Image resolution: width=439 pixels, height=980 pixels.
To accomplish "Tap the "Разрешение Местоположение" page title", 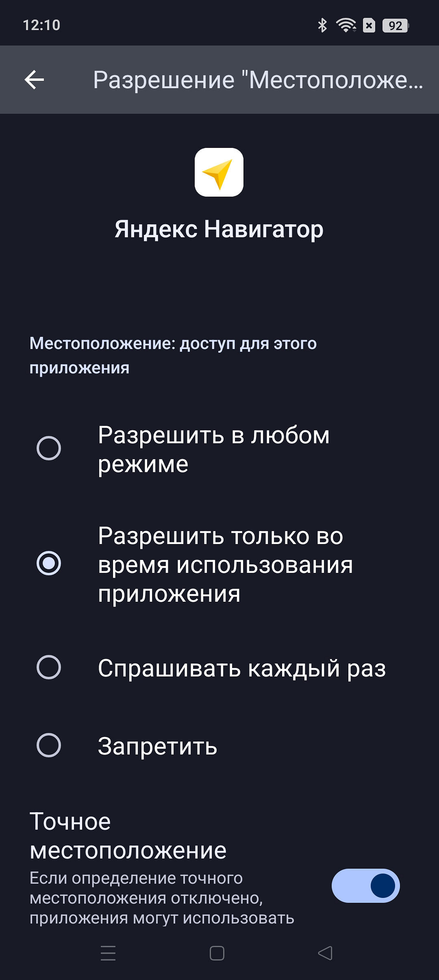I will click(258, 80).
